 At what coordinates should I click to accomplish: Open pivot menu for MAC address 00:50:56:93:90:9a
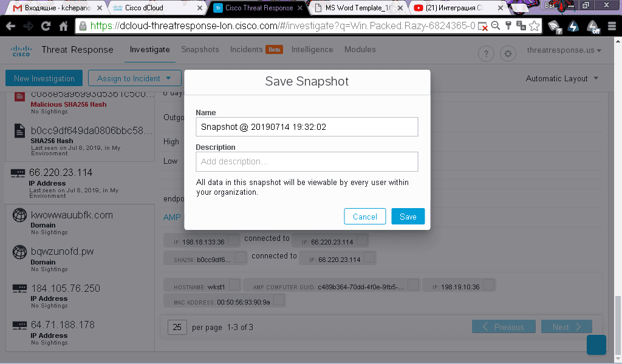279,300
